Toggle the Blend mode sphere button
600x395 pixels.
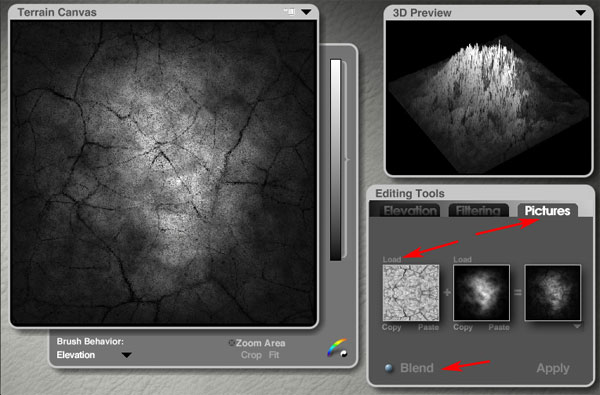click(x=388, y=368)
